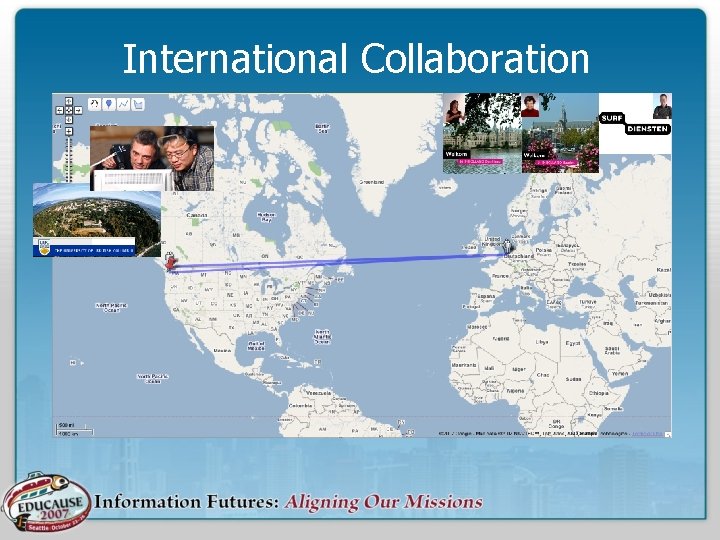Open the two men at computer photo
Image resolution: width=720 pixels, height=540 pixels.
(x=152, y=158)
